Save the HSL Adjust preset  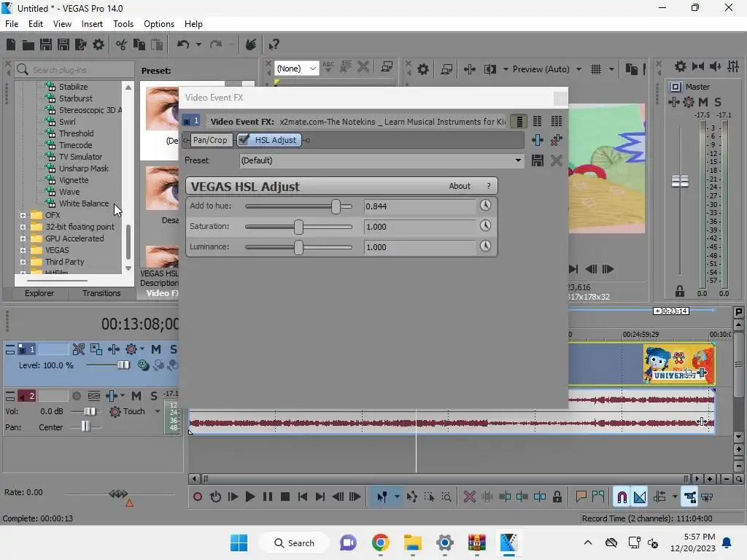point(538,160)
